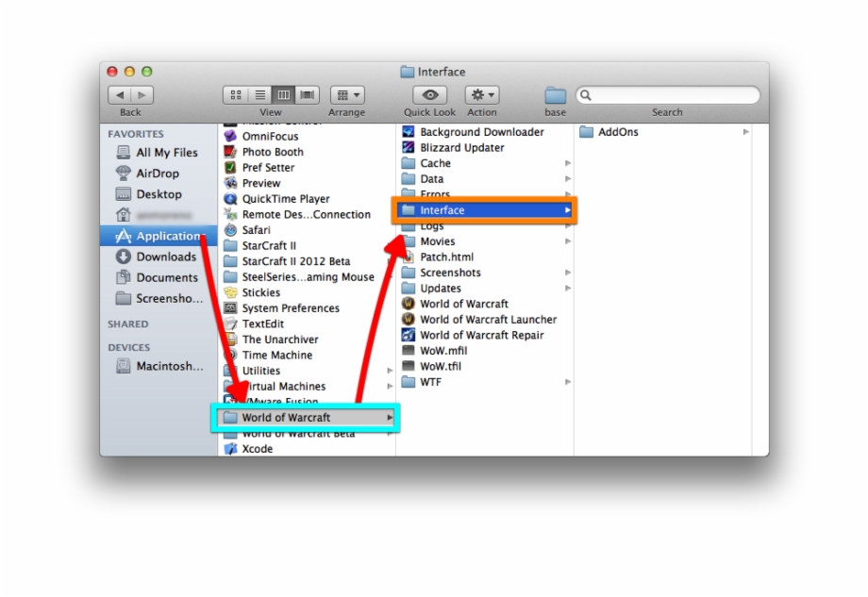
Task: Open the Arrange dropdown
Action: [x=347, y=95]
